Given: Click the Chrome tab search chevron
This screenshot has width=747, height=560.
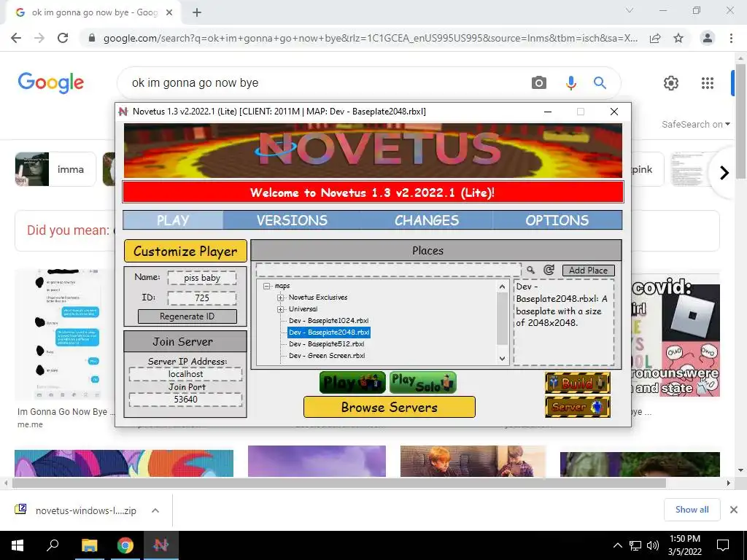Looking at the screenshot, I should pyautogui.click(x=630, y=10).
